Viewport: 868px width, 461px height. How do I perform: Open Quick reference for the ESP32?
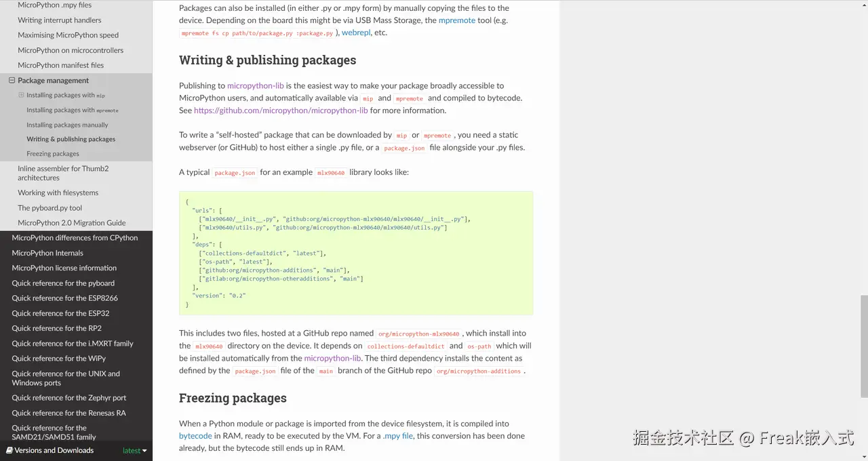click(60, 313)
